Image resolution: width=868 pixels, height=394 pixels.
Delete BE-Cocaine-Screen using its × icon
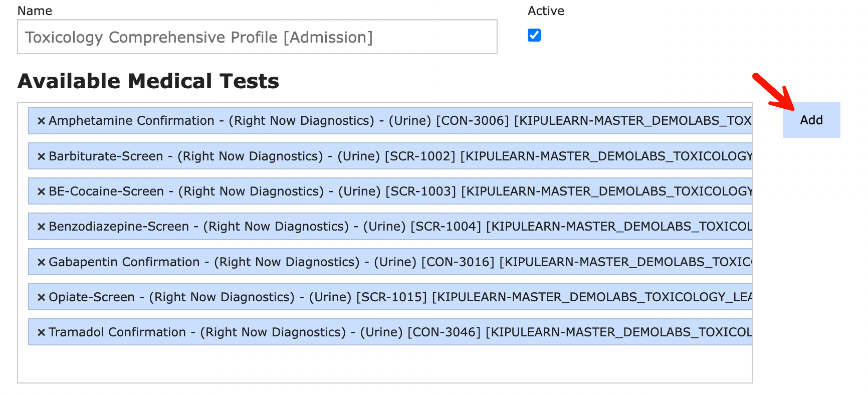[x=42, y=191]
